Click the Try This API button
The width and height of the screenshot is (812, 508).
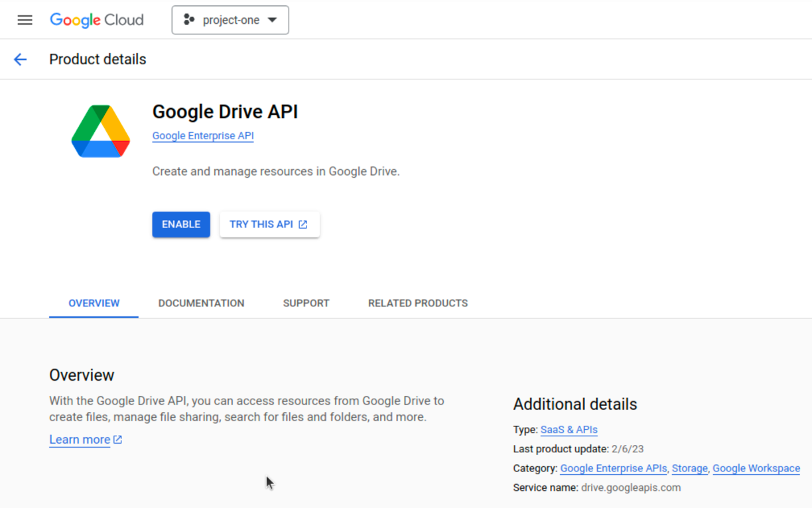tap(269, 224)
